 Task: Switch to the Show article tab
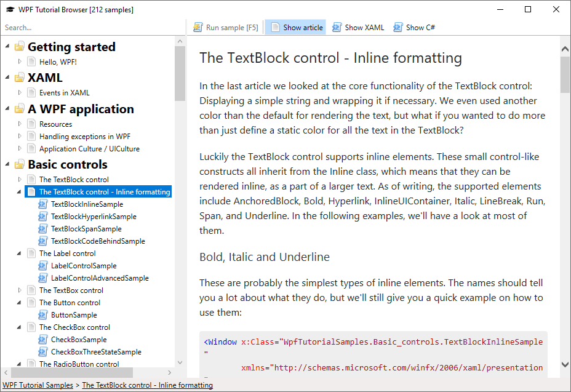coord(295,26)
